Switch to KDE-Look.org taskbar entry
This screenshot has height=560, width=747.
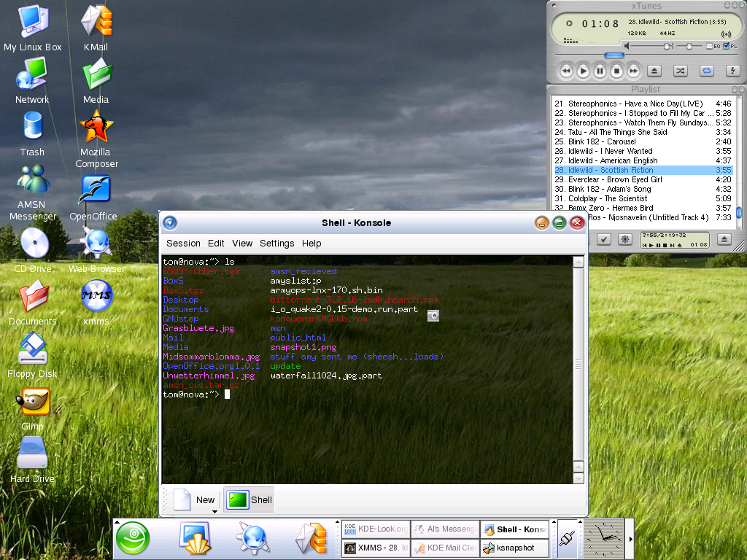(376, 529)
